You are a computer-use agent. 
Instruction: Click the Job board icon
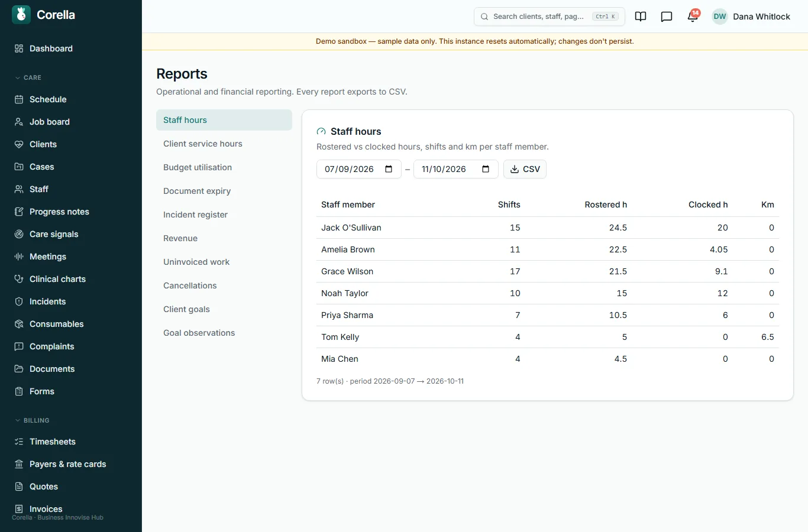19,122
